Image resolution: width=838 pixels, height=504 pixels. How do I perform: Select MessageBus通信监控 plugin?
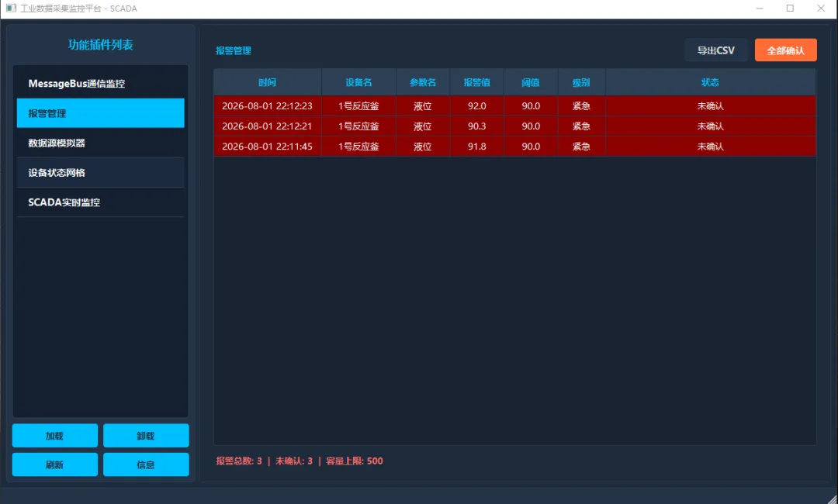point(100,83)
